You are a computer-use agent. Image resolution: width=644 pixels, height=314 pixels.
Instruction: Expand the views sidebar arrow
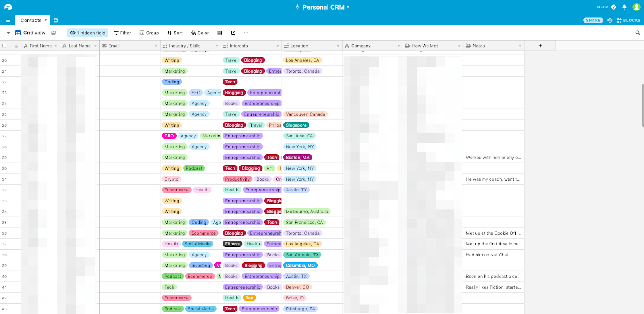(8, 33)
